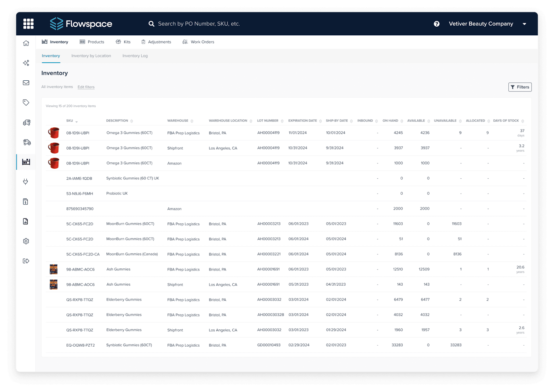Screen dimensions: 554x392
Task: Open the help question mark icon
Action: (x=437, y=24)
